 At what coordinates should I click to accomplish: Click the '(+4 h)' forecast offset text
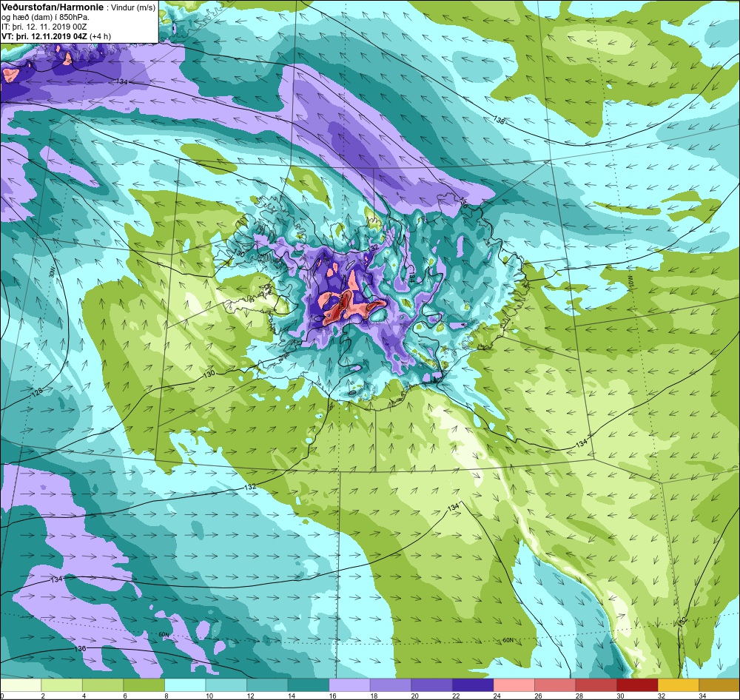coord(100,36)
